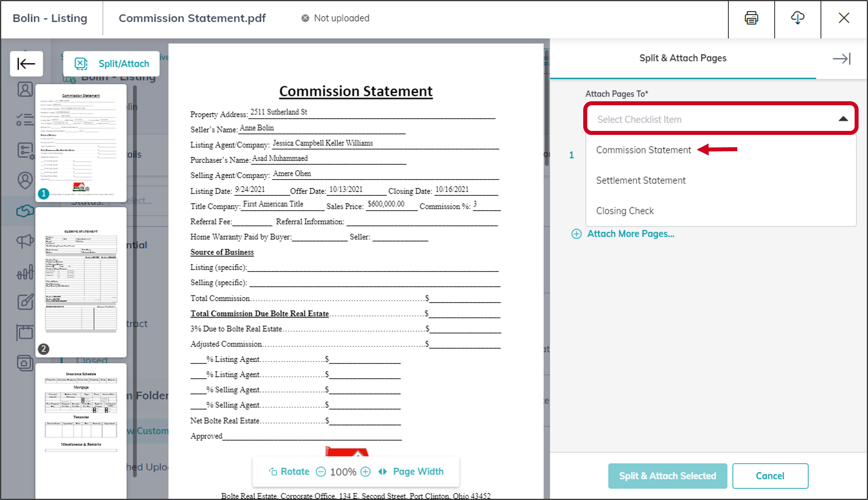Viewport: 868px width, 500px height.
Task: Collapse the thumbnail panel with left-arrow button
Action: [27, 64]
